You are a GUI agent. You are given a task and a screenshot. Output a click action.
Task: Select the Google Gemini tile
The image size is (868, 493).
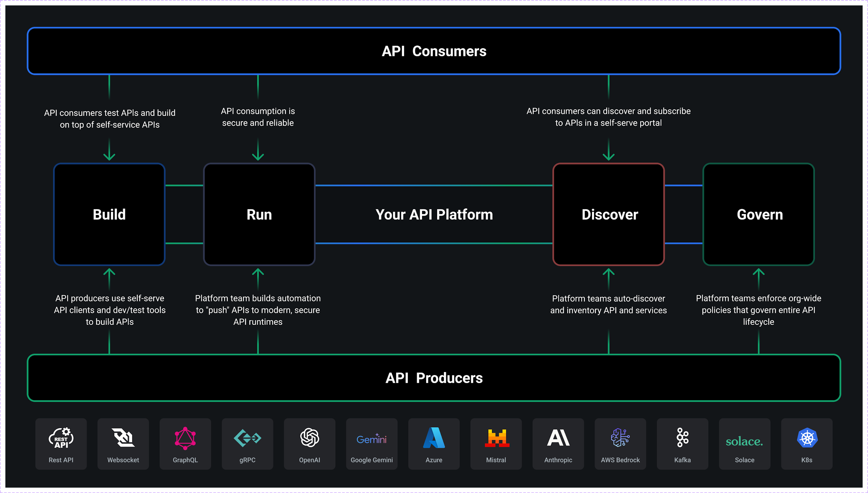372,443
